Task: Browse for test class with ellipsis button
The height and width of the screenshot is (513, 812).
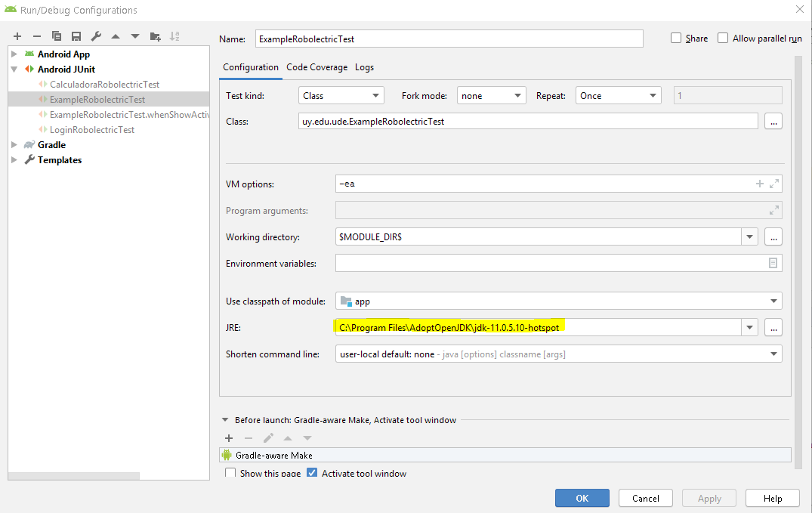Action: coord(773,122)
